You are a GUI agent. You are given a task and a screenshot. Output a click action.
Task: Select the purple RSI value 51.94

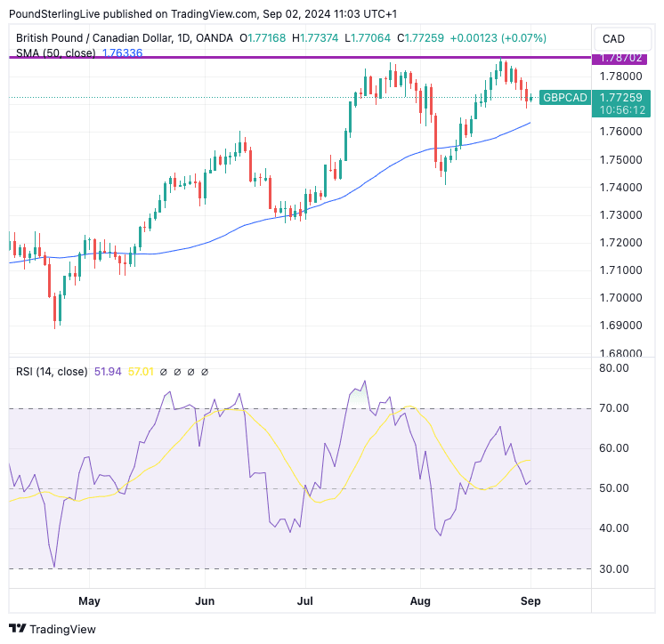point(109,372)
